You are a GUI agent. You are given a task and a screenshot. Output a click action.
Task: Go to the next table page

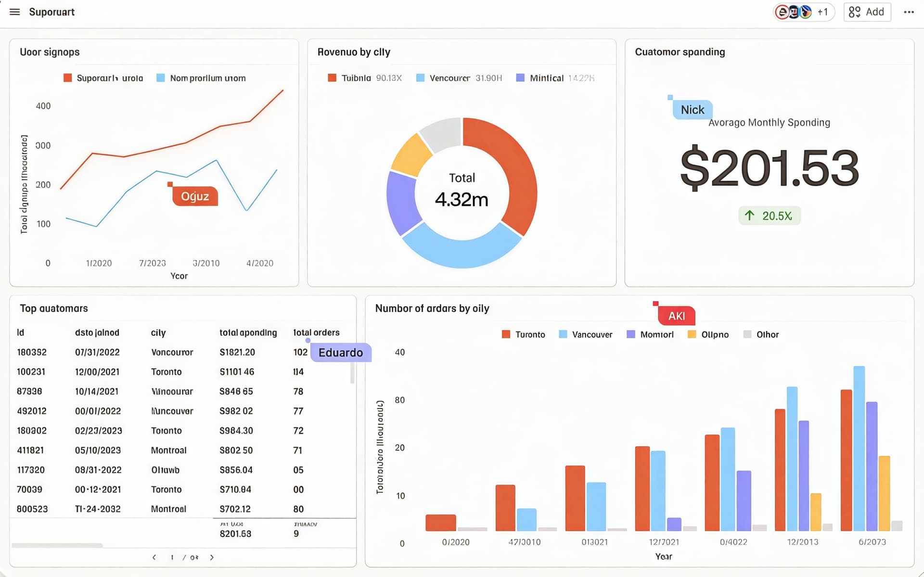point(212,557)
